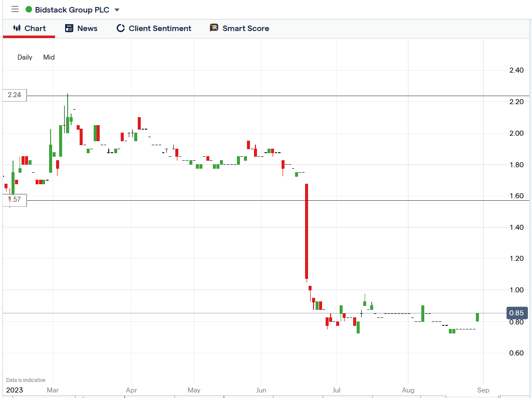This screenshot has width=532, height=398.
Task: Click the 1.40 price axis label
Action: tap(516, 227)
